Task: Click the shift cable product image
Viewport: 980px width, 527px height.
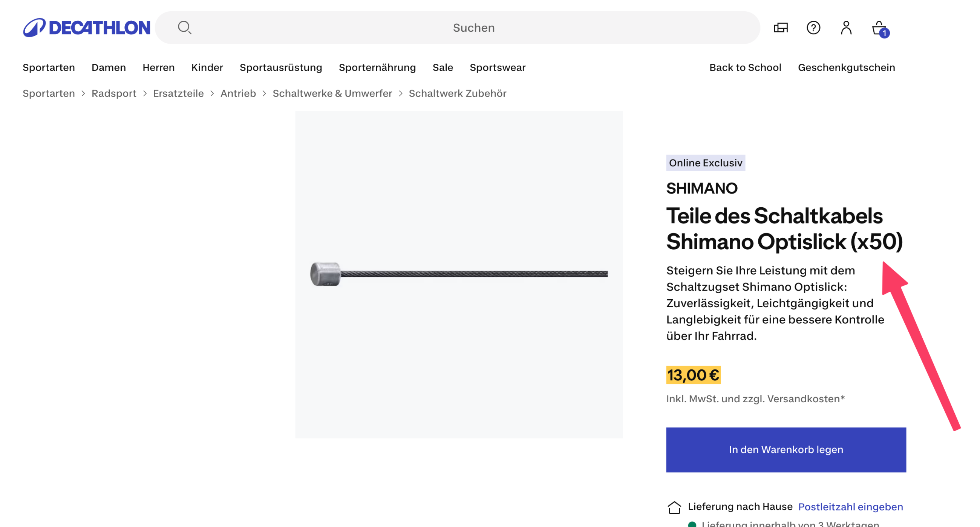Action: coord(458,274)
